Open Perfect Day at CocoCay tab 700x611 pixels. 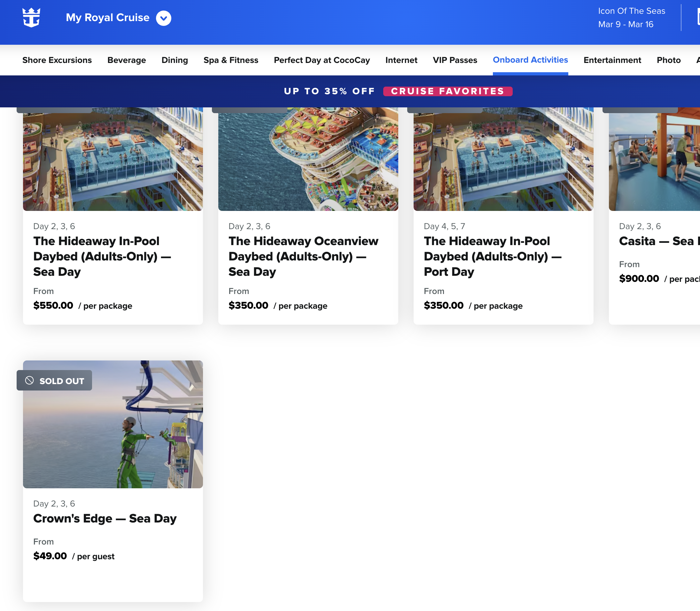click(322, 60)
